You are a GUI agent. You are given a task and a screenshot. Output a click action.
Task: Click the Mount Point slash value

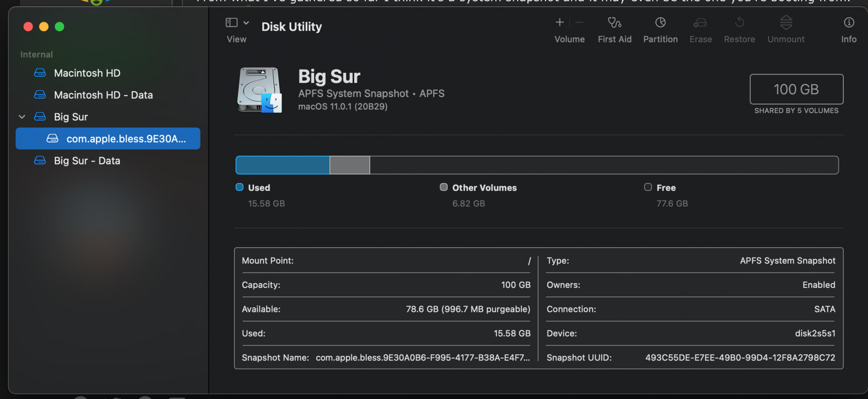[529, 261]
